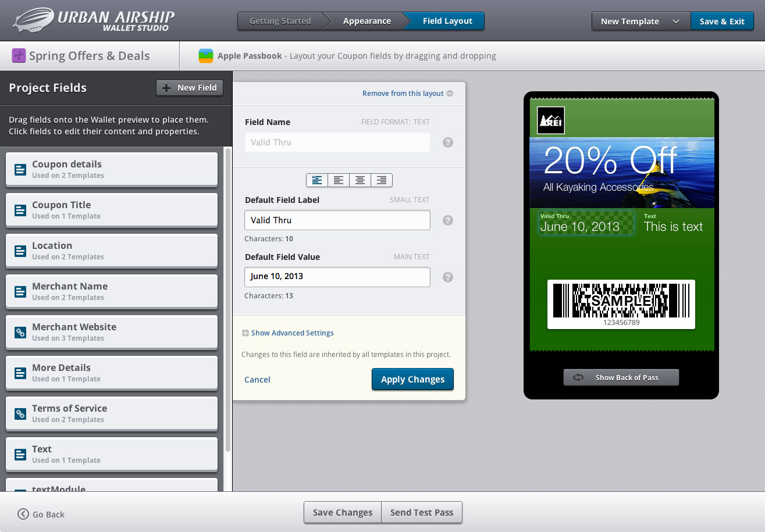Click the Apple Passbook icon

(206, 56)
